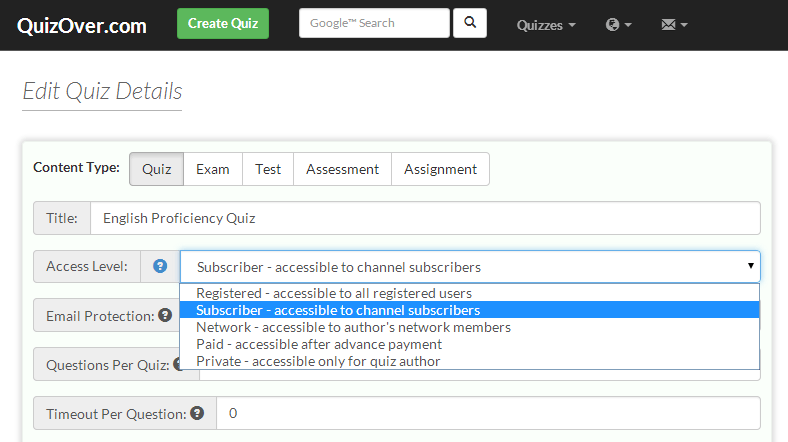The width and height of the screenshot is (788, 442).
Task: Go to QuizOver.com home link
Action: point(82,26)
